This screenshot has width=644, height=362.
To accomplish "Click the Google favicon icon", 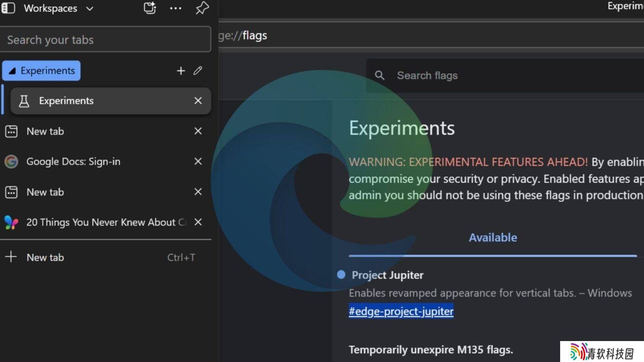I will pyautogui.click(x=11, y=161).
